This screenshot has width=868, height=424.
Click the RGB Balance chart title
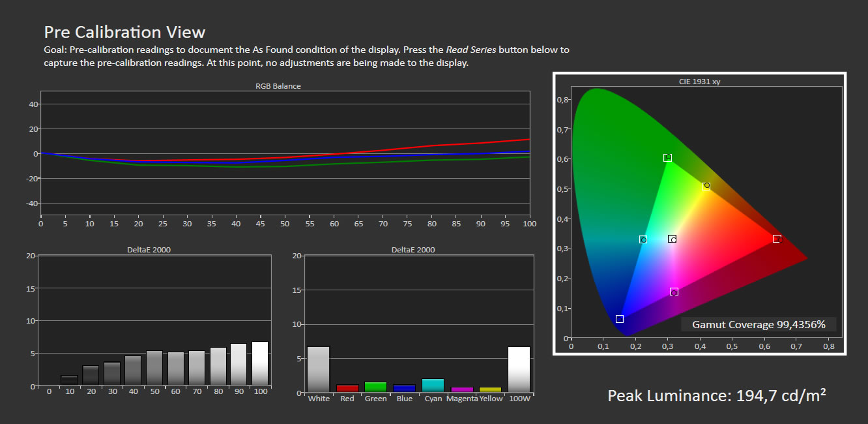tap(278, 86)
